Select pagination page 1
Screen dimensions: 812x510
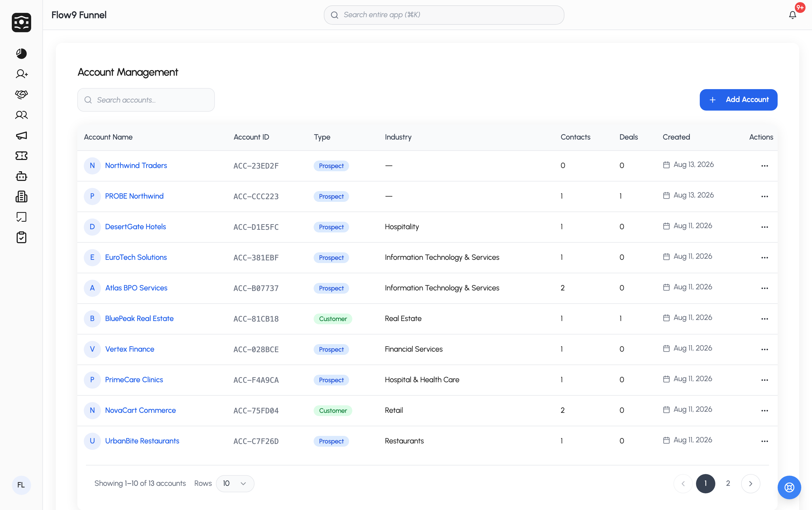[705, 484]
